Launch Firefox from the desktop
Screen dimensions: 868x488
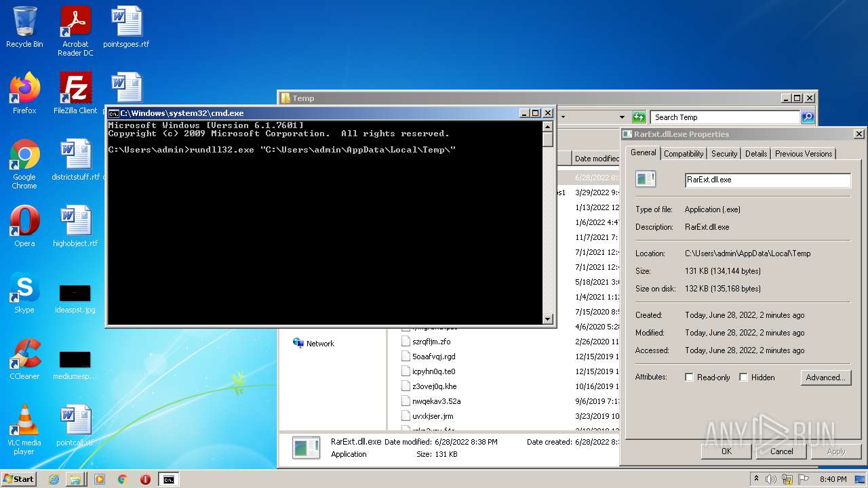[x=24, y=94]
